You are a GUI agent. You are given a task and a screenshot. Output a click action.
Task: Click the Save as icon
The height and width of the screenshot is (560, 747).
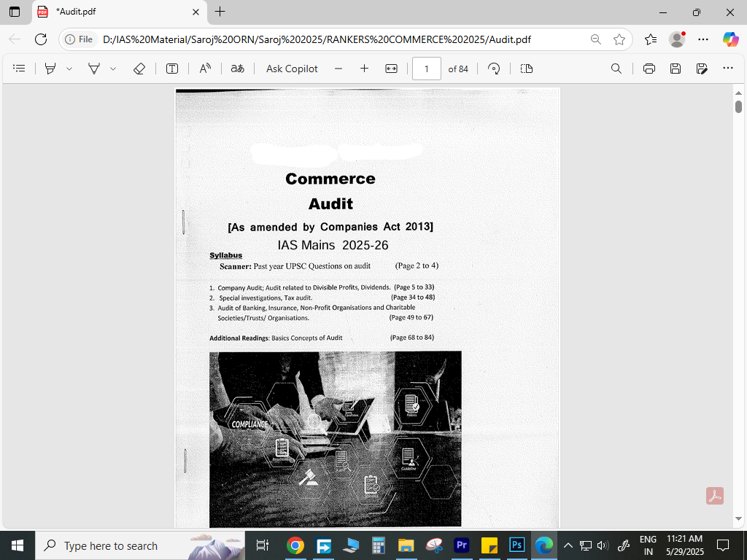coord(702,69)
